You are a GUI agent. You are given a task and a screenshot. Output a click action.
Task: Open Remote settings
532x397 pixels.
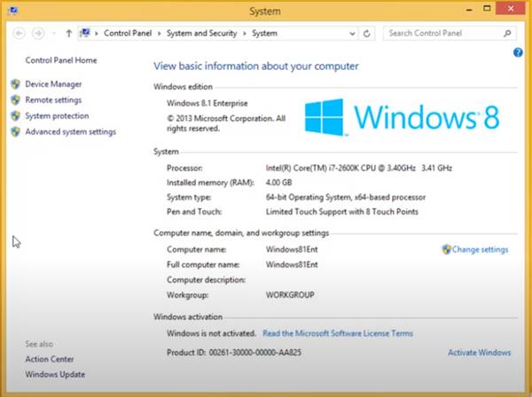click(x=53, y=100)
